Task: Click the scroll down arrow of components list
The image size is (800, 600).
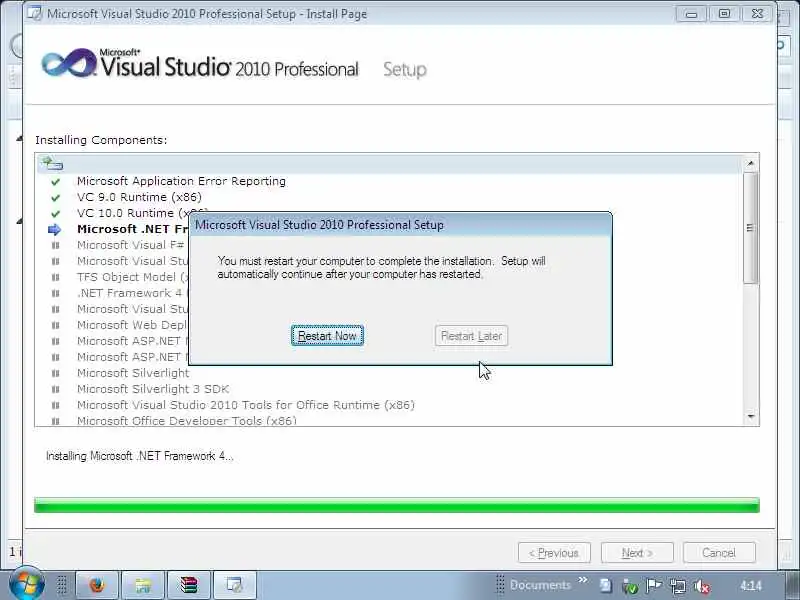Action: pos(751,417)
